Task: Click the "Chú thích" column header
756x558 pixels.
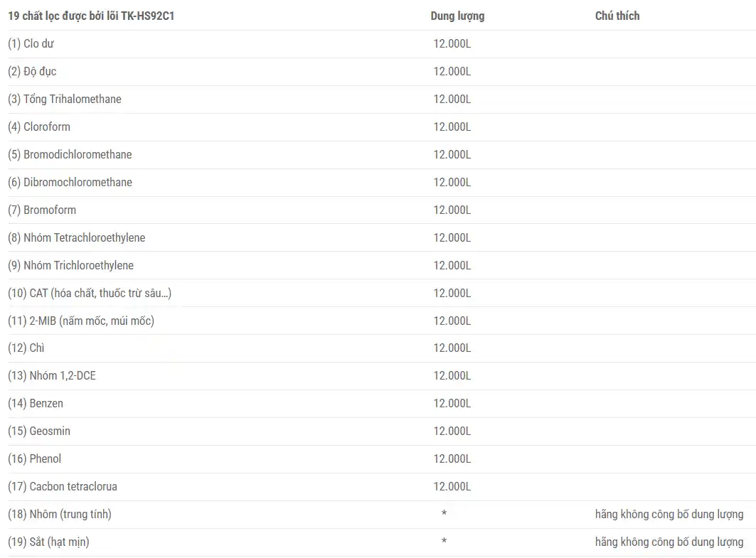Action: tap(617, 16)
